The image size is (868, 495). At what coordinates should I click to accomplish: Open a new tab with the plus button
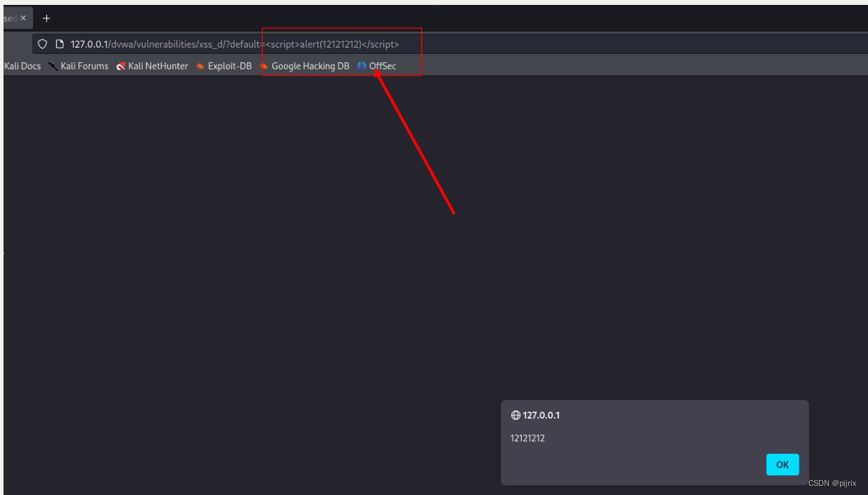[x=47, y=18]
